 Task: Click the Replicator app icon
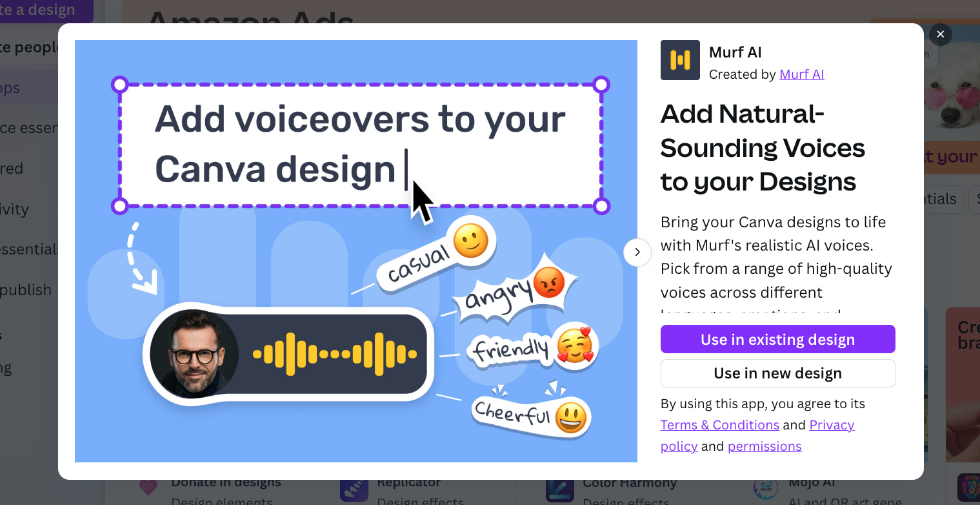click(354, 490)
